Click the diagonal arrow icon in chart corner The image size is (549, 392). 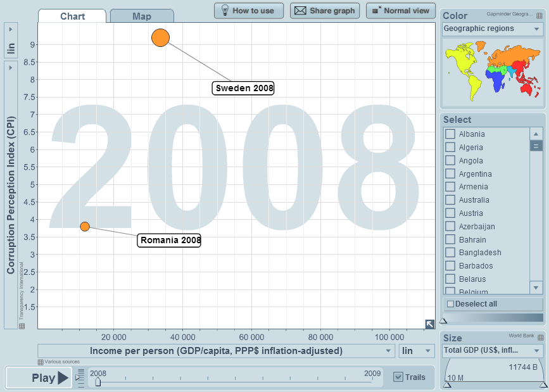(429, 323)
